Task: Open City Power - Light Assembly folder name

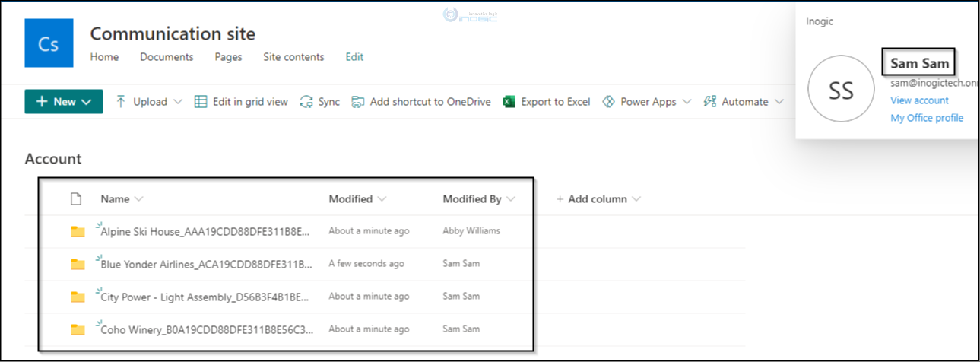Action: (205, 297)
